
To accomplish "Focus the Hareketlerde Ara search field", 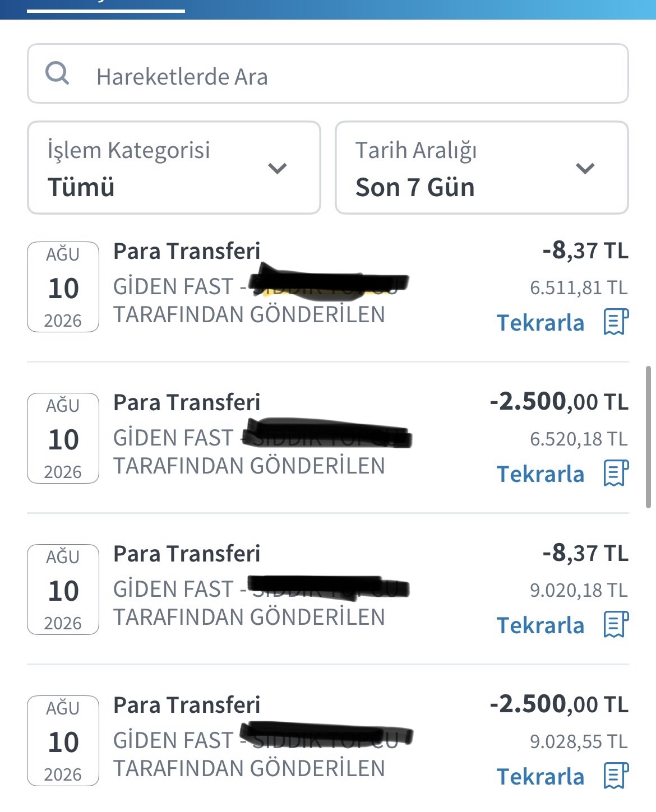I will pyautogui.click(x=328, y=73).
